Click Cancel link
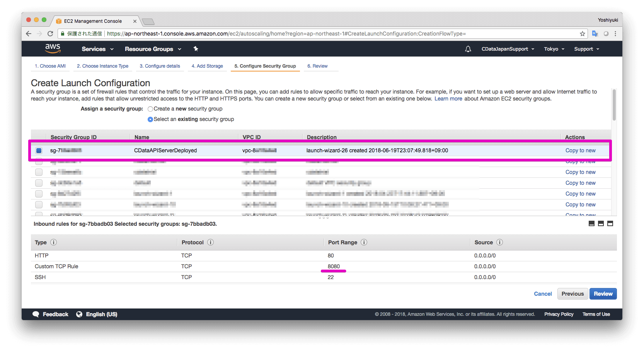 543,294
